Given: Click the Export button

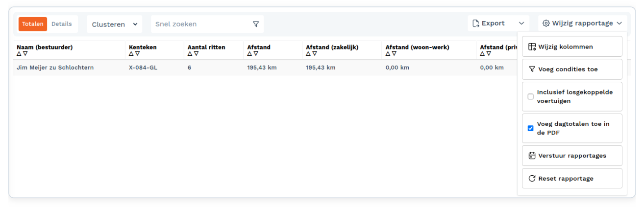Looking at the screenshot, I should (x=498, y=23).
